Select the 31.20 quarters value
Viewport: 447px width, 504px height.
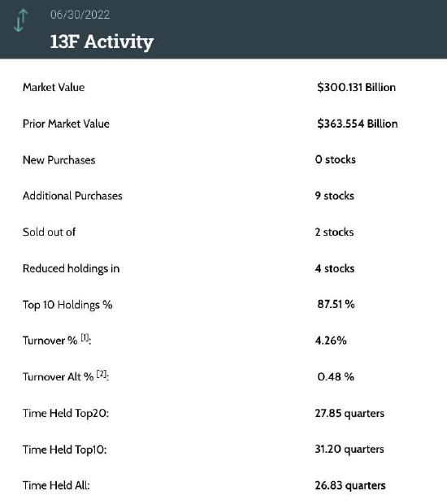(x=349, y=450)
